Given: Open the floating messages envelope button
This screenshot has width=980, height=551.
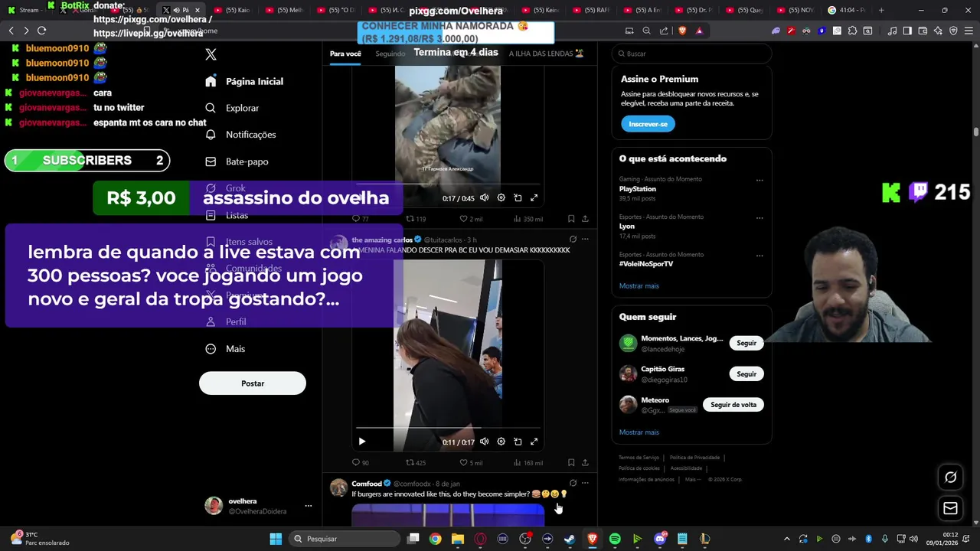Looking at the screenshot, I should click(950, 508).
